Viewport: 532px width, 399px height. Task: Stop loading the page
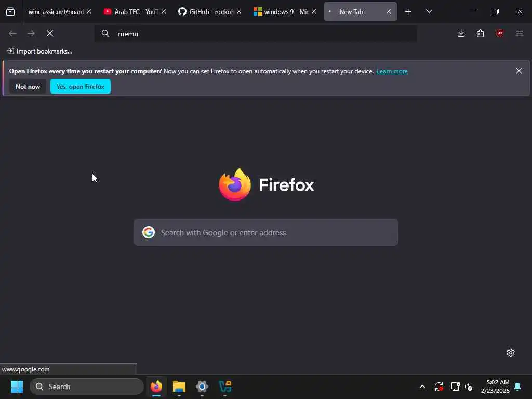(x=50, y=33)
